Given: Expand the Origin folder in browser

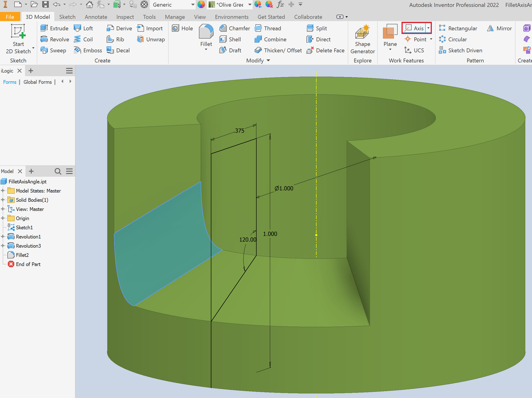Looking at the screenshot, I should click(x=3, y=218).
